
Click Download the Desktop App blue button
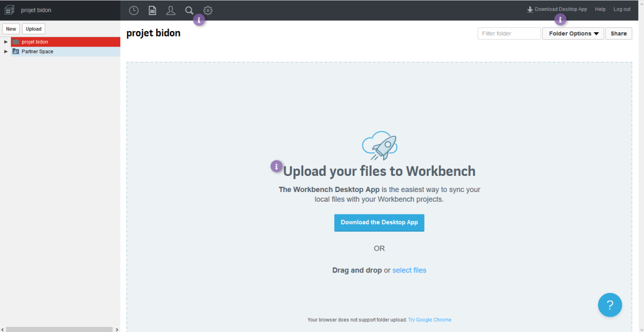(x=379, y=223)
